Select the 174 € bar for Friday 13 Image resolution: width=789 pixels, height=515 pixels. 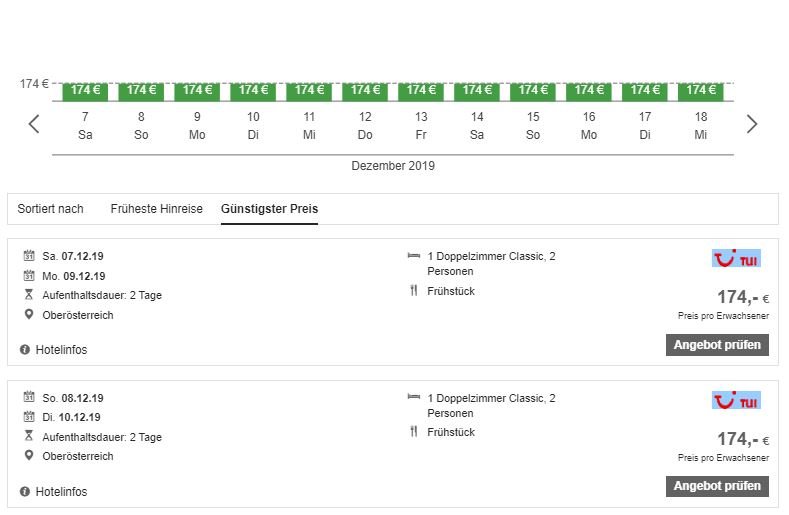click(x=421, y=90)
